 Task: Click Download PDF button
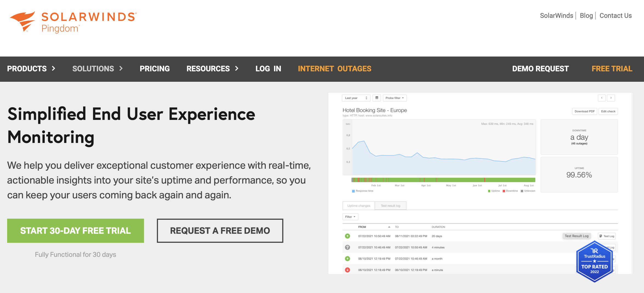584,111
